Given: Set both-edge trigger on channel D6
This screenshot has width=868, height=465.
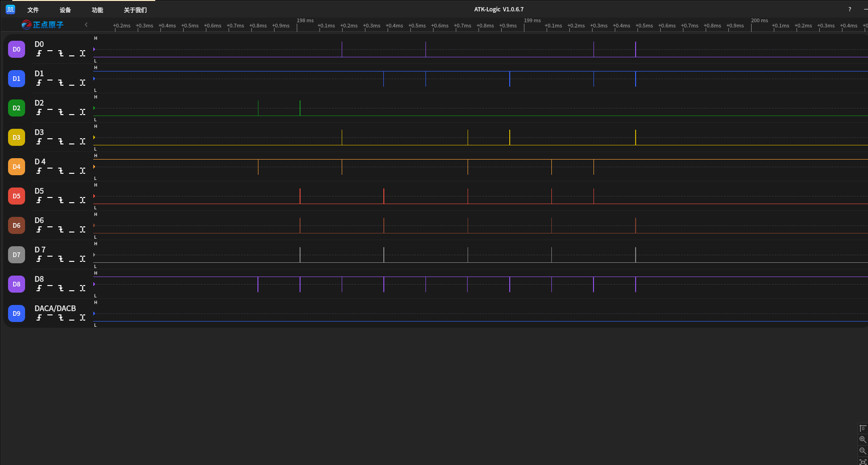Looking at the screenshot, I should coord(82,230).
